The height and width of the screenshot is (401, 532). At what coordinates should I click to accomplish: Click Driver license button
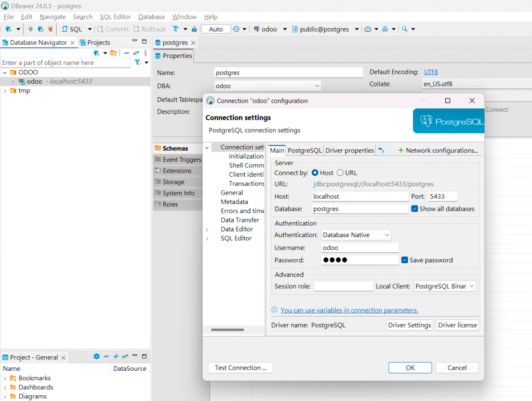(457, 325)
